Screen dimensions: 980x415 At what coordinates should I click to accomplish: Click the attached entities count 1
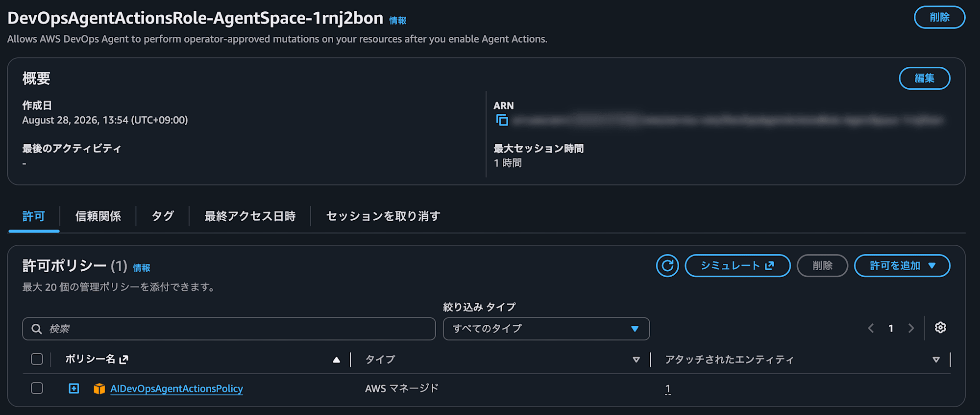tap(667, 389)
